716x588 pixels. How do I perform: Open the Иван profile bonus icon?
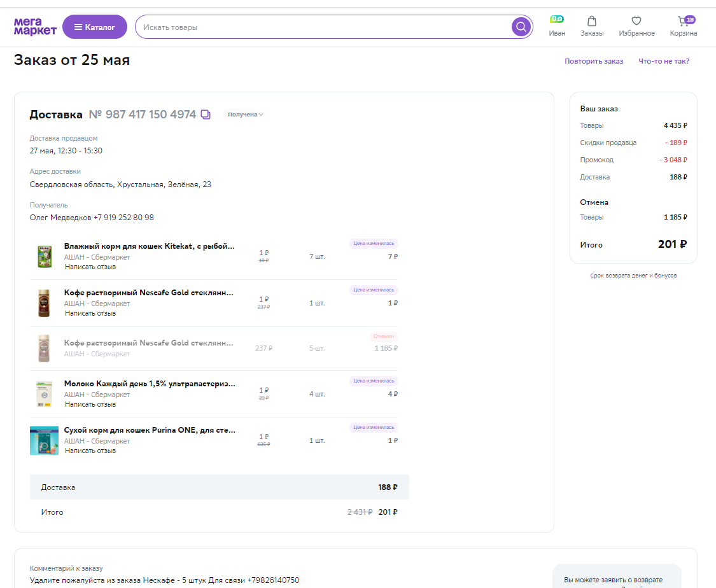coord(557,19)
